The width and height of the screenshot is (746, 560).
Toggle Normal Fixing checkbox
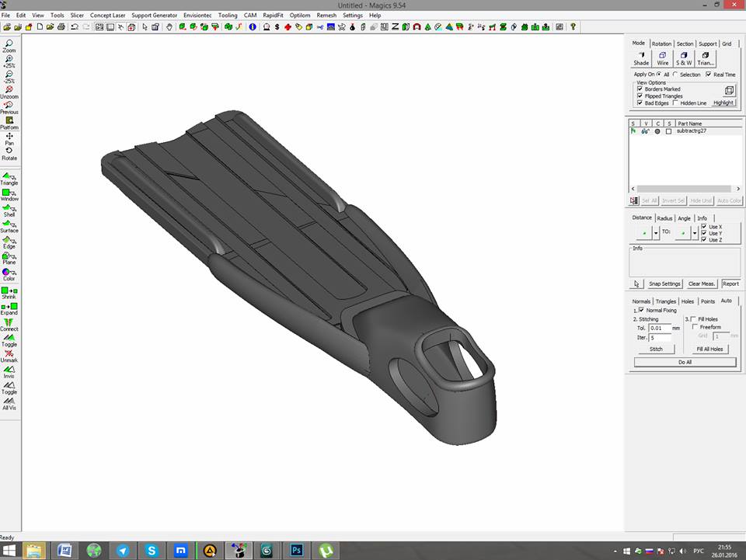[x=641, y=310]
